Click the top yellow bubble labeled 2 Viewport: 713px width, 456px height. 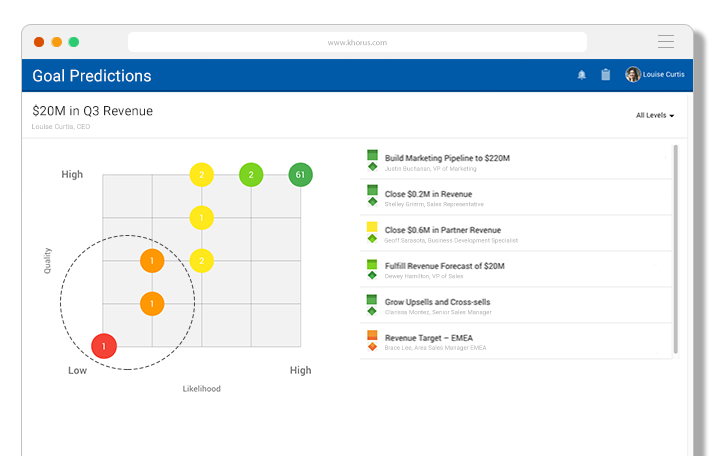coord(202,175)
